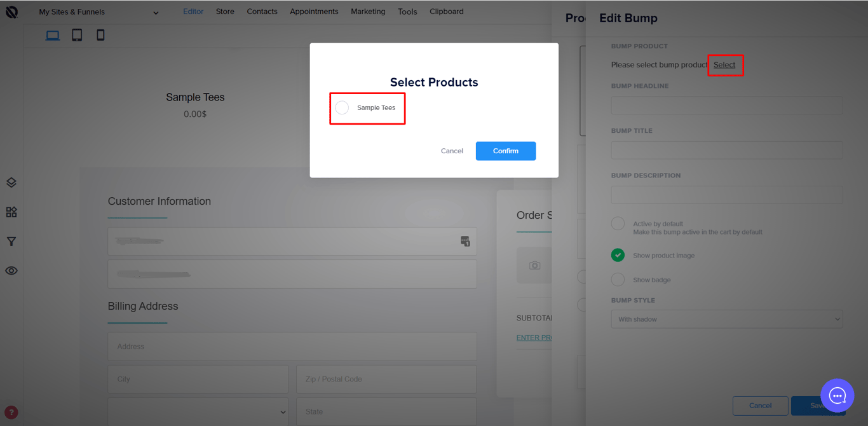The width and height of the screenshot is (868, 426).
Task: Switch to mobile phone preview icon
Action: pos(100,36)
